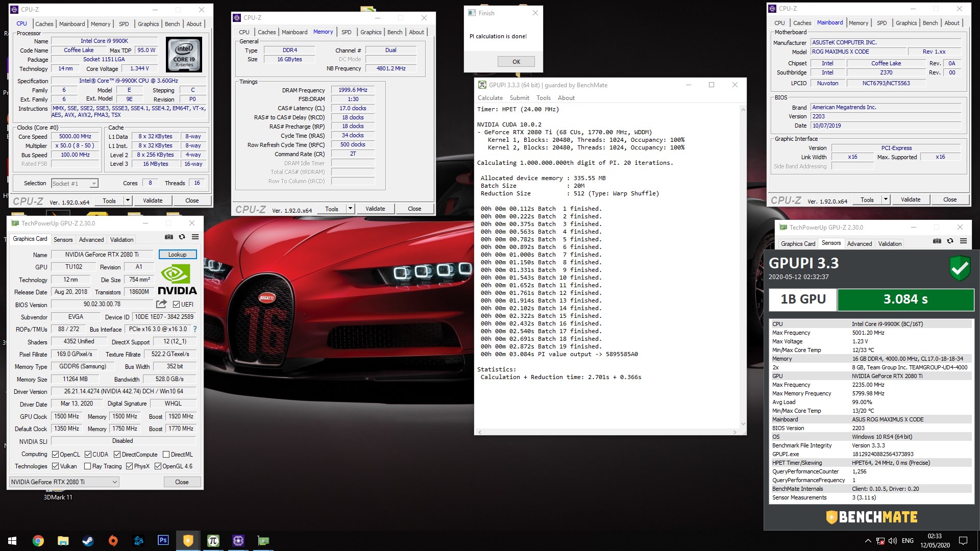The height and width of the screenshot is (551, 980).
Task: Click the Lookup button in GPU-Z
Action: coord(177,255)
